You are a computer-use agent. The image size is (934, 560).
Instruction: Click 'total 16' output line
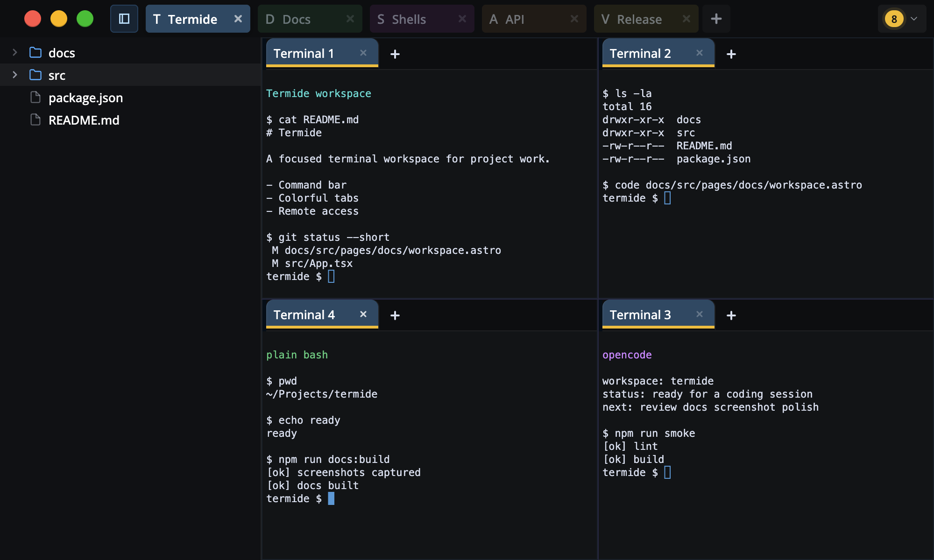[x=627, y=106]
